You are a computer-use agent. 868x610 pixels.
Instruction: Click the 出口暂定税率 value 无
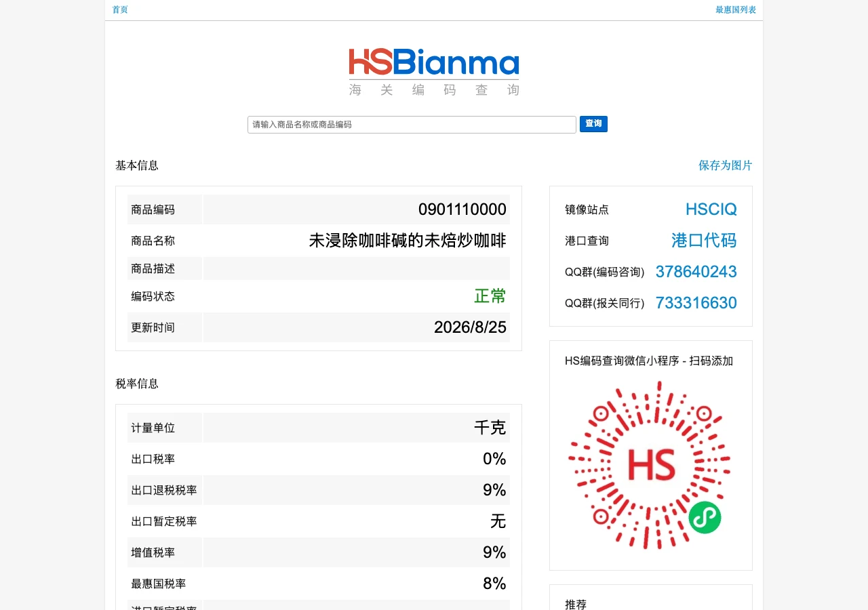498,521
